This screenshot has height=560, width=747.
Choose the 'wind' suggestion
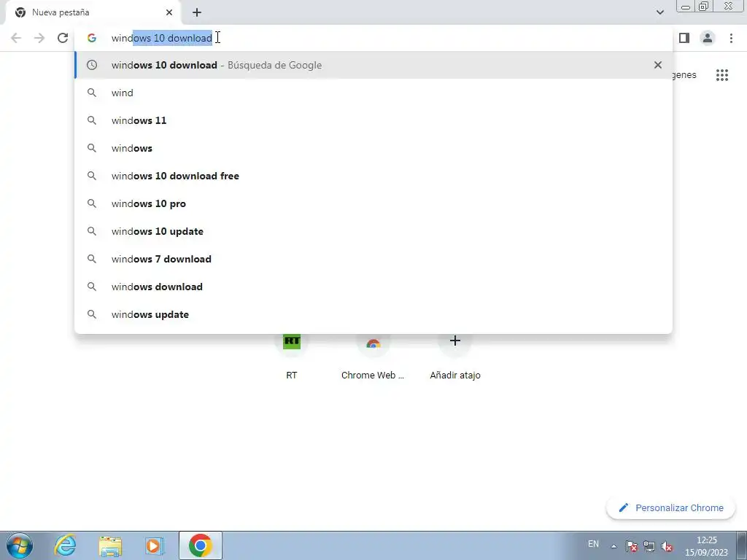(373, 93)
